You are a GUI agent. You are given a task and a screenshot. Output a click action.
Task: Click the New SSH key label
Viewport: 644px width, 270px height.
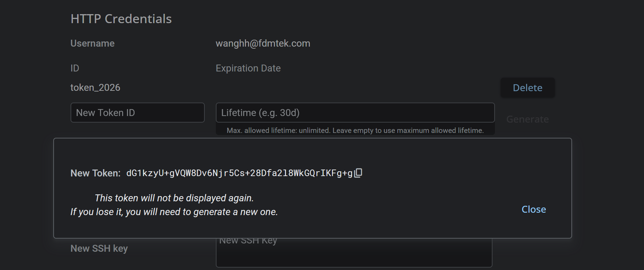point(99,249)
